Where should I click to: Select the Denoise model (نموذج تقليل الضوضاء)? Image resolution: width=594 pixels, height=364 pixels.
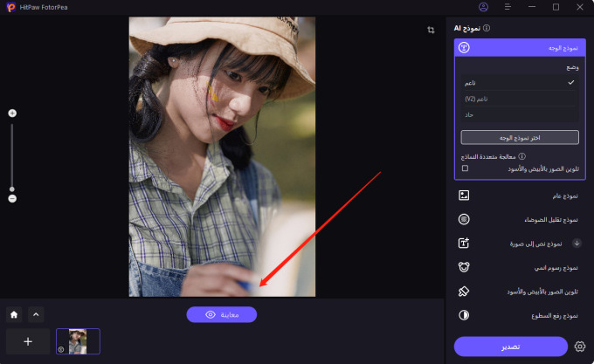(465, 219)
